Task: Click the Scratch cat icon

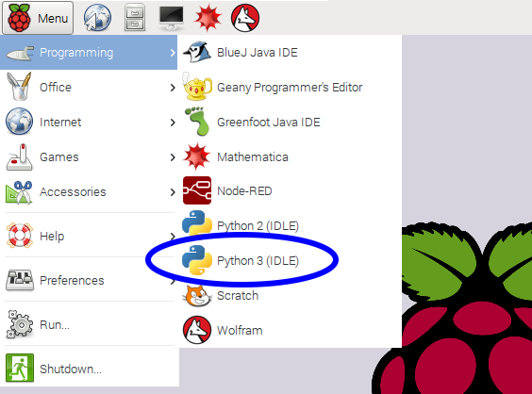Action: tap(197, 296)
